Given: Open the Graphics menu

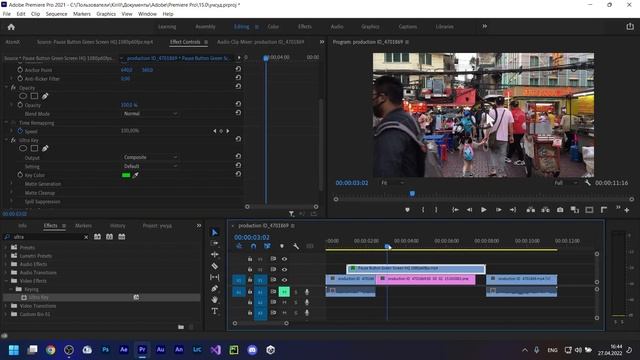Looking at the screenshot, I should [106, 14].
